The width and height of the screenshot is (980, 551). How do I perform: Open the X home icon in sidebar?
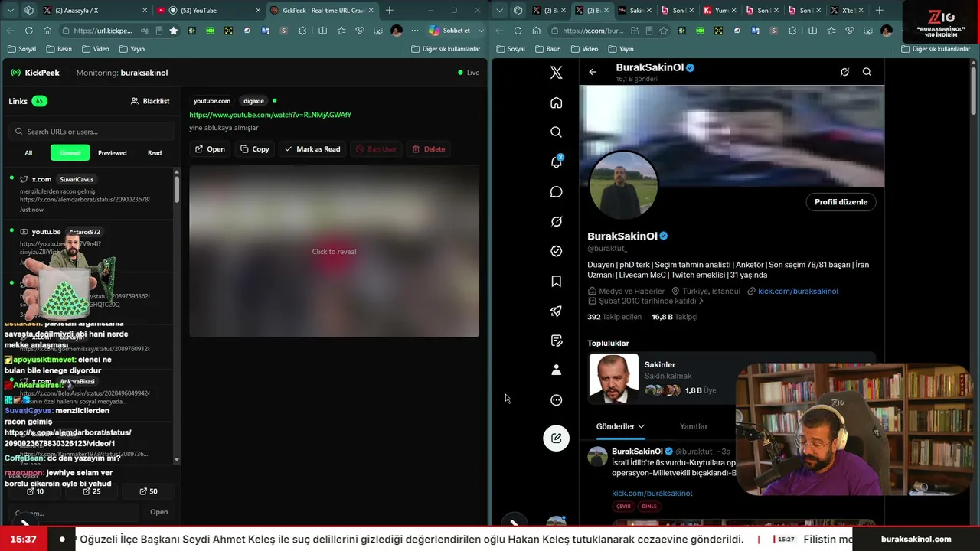coord(557,103)
